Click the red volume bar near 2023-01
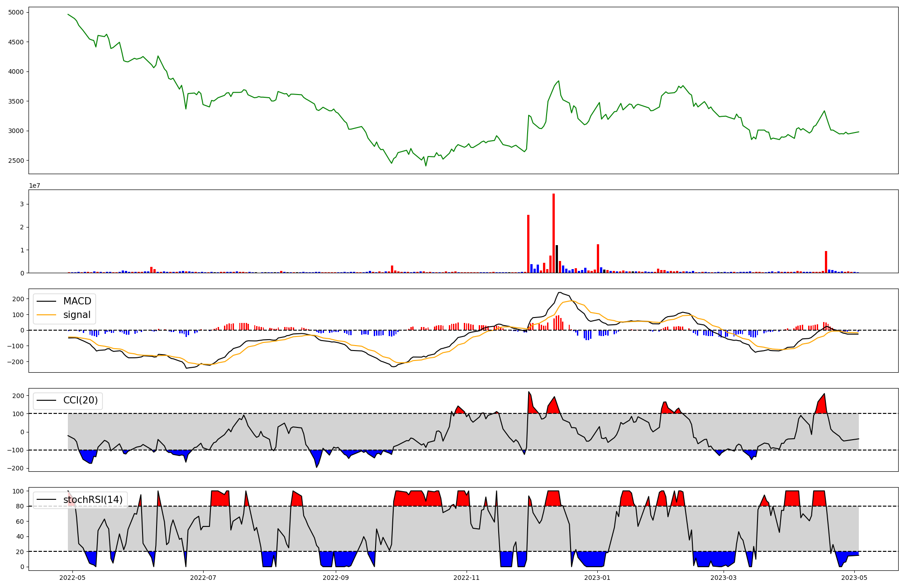Screen dimensions: 905x588 pos(598,258)
